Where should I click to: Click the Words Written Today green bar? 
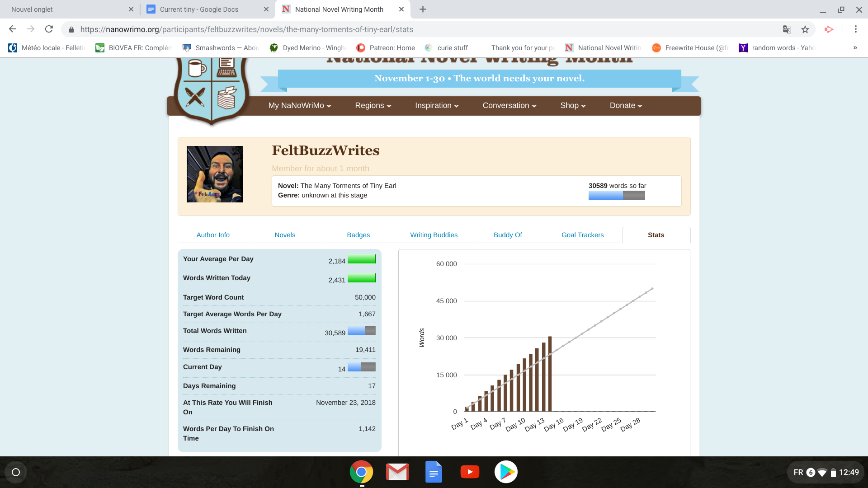click(x=362, y=278)
